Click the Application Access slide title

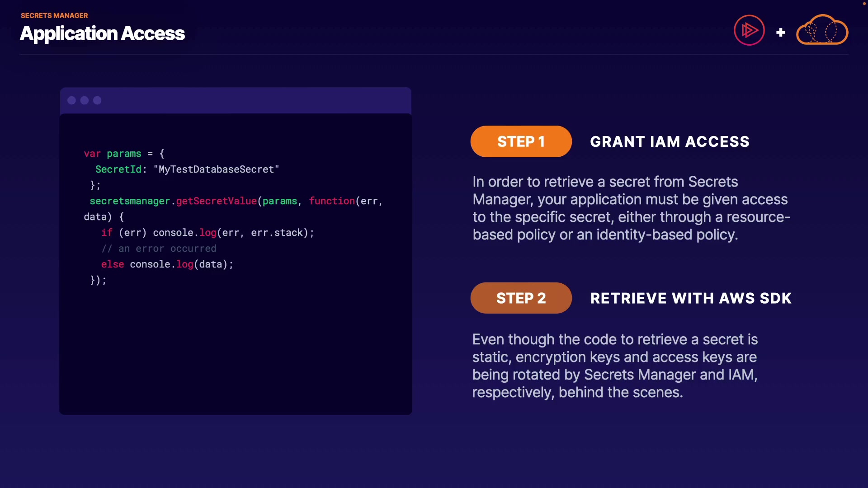click(102, 33)
